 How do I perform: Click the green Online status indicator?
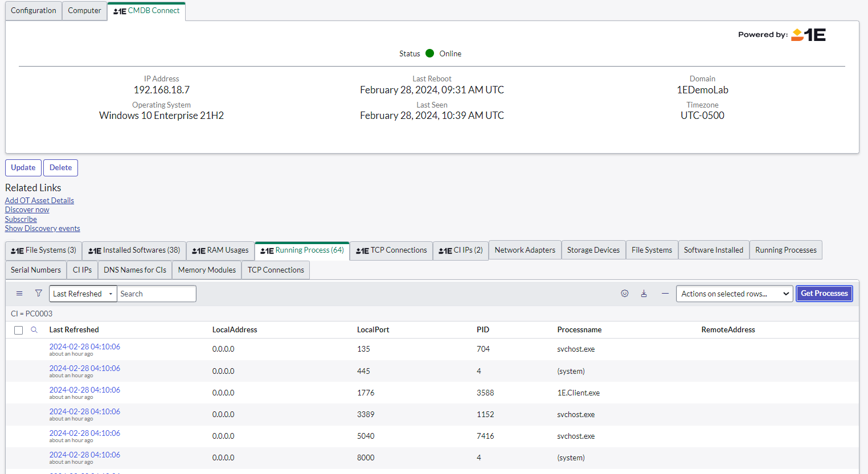click(x=430, y=53)
